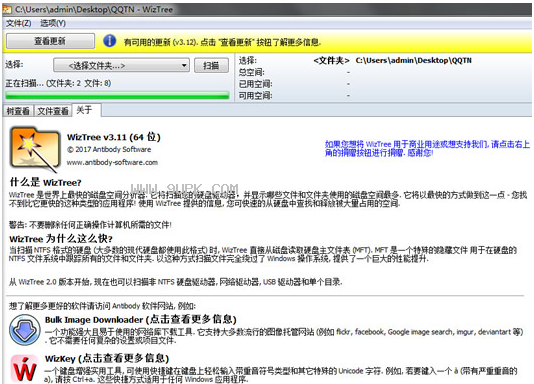Open Bulk Image Downloader more-info heading
This screenshot has width=534, height=384.
coord(141,319)
